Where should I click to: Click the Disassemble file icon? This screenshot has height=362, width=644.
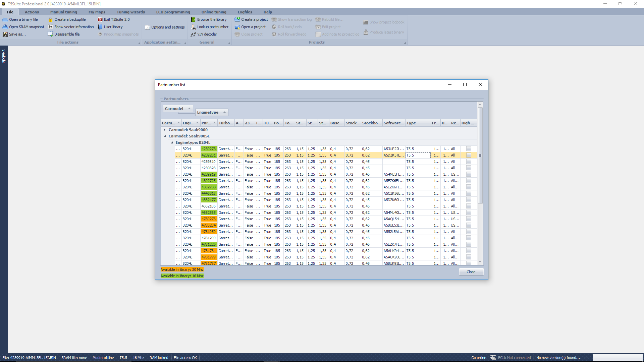coord(50,34)
